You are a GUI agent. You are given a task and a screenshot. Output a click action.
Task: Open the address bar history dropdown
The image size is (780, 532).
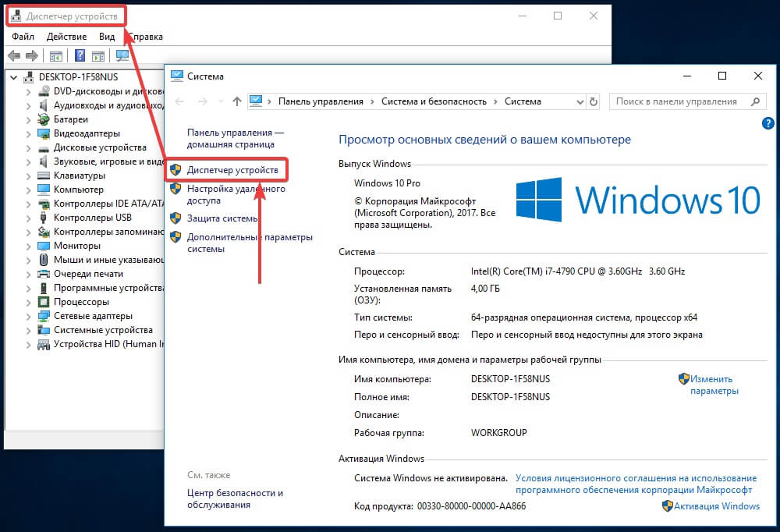(580, 102)
